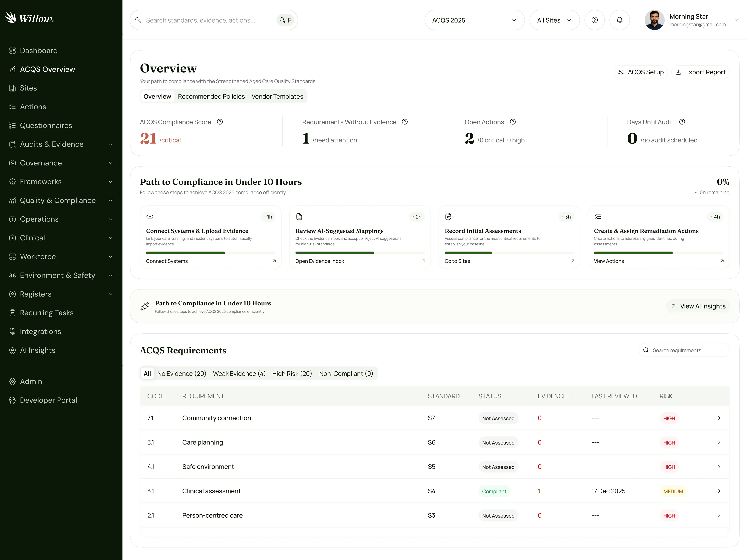Switch to the Vendor Templates tab
Viewport: 747px width, 560px height.
(277, 96)
